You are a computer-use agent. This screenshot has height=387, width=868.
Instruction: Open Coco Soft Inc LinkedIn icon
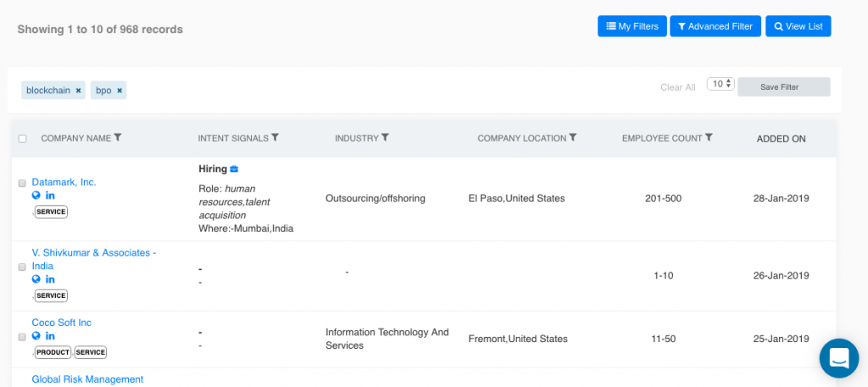[x=50, y=335]
